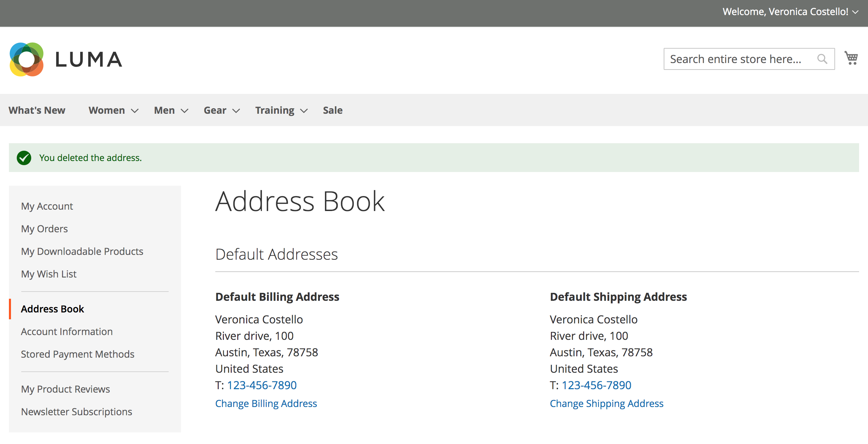
Task: Open the Sale menu item
Action: [333, 110]
